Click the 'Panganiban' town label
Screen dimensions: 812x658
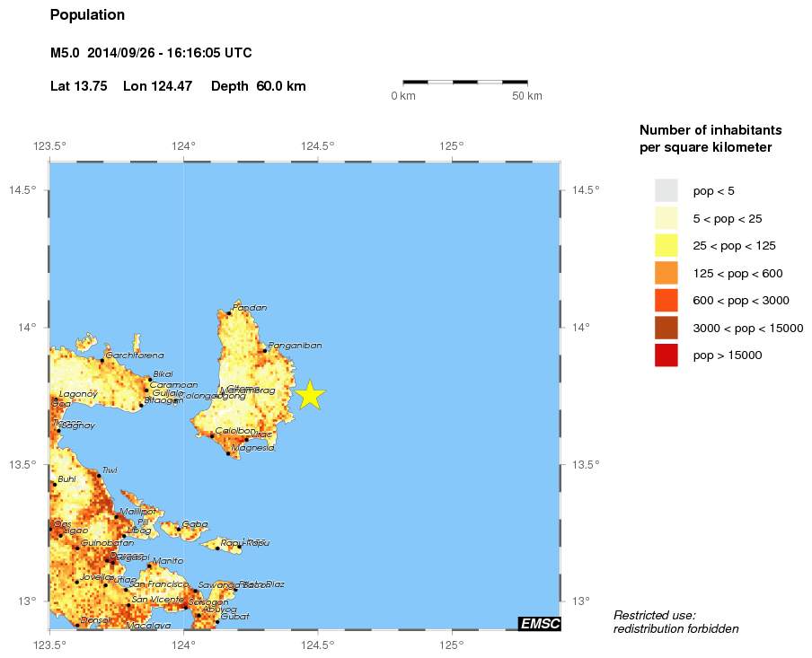[x=295, y=346]
